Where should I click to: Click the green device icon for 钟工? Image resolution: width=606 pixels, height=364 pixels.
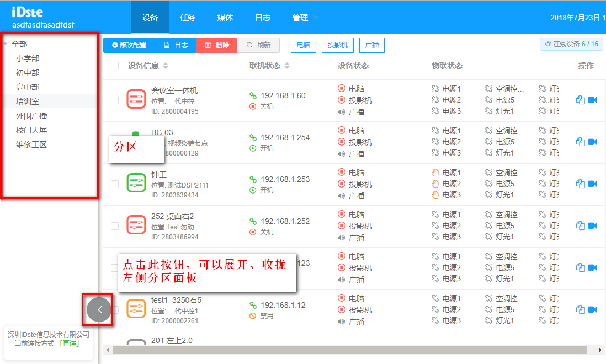(136, 184)
